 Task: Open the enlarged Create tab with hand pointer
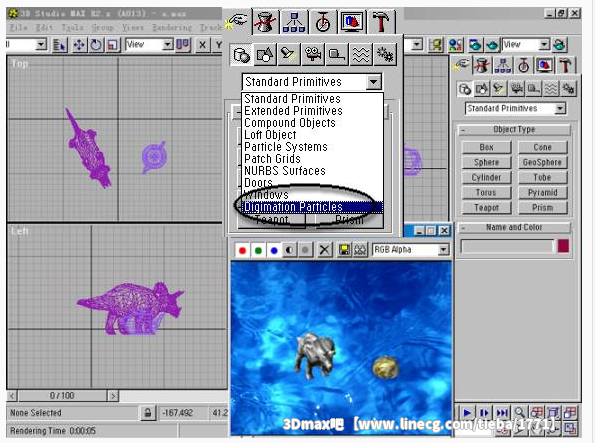pos(238,21)
